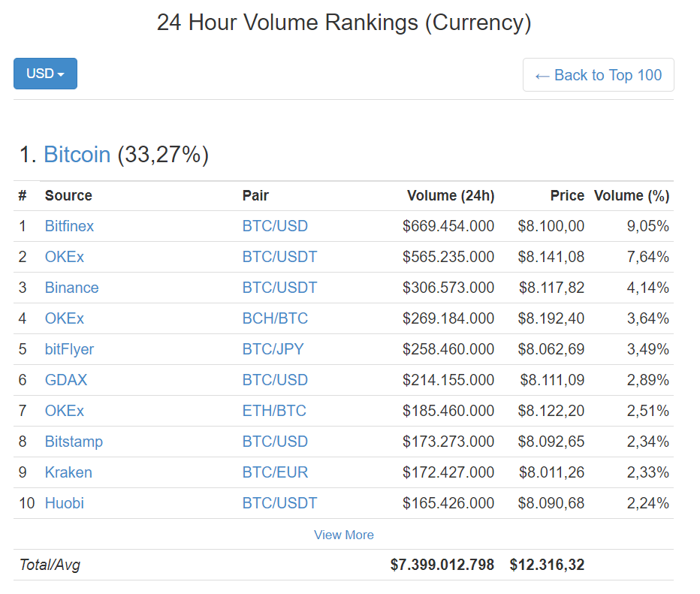The width and height of the screenshot is (700, 594).
Task: Click the price value $8.192,40
Action: click(551, 318)
